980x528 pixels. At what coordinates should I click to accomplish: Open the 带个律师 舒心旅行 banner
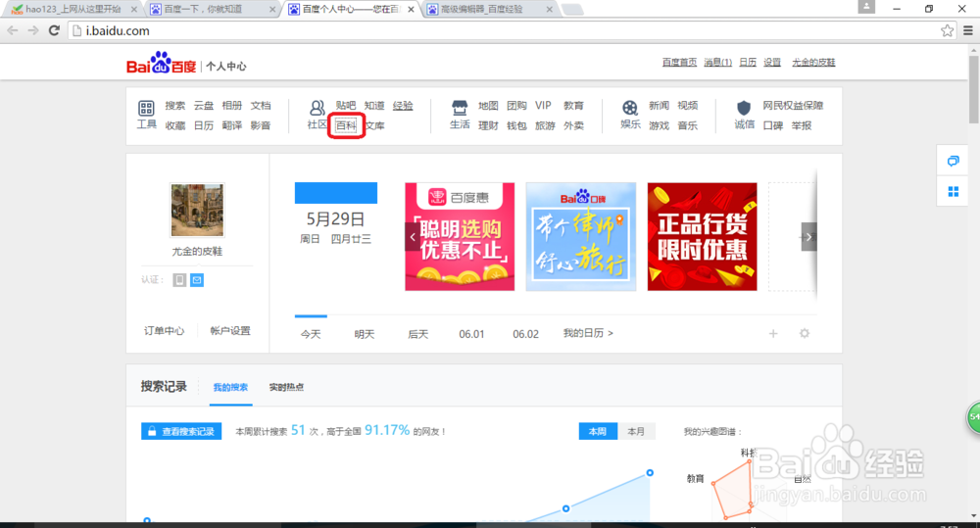[x=581, y=237]
